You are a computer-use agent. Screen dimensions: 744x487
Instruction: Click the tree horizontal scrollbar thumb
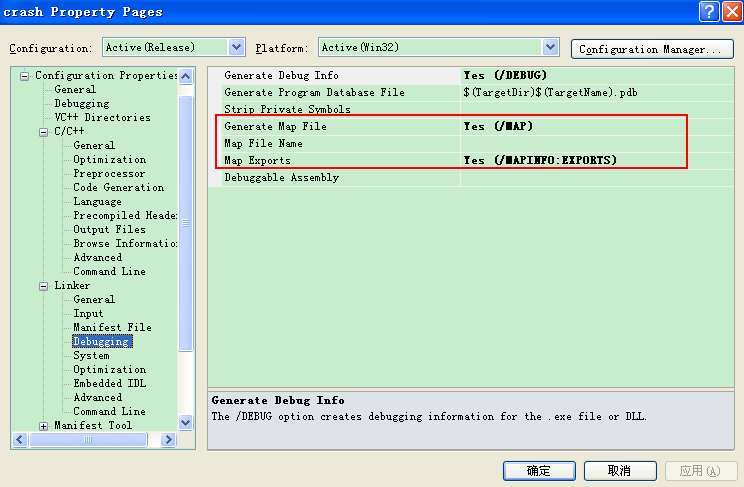pyautogui.click(x=88, y=440)
